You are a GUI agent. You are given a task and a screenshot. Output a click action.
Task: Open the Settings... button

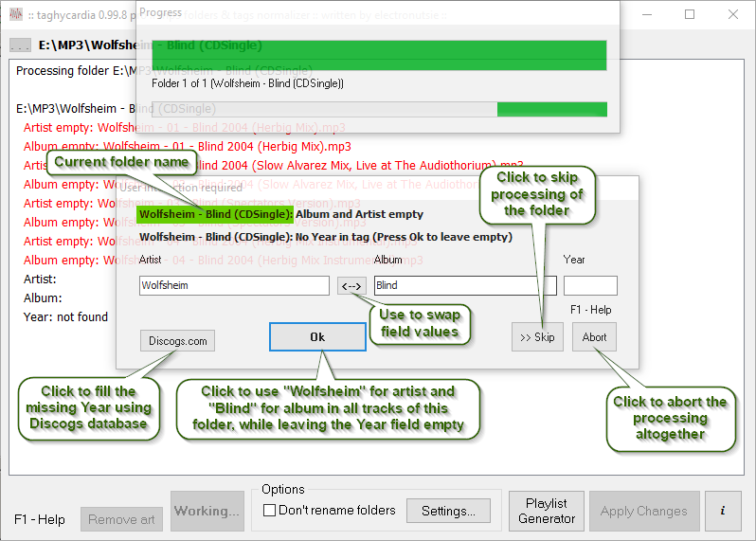[x=448, y=512]
